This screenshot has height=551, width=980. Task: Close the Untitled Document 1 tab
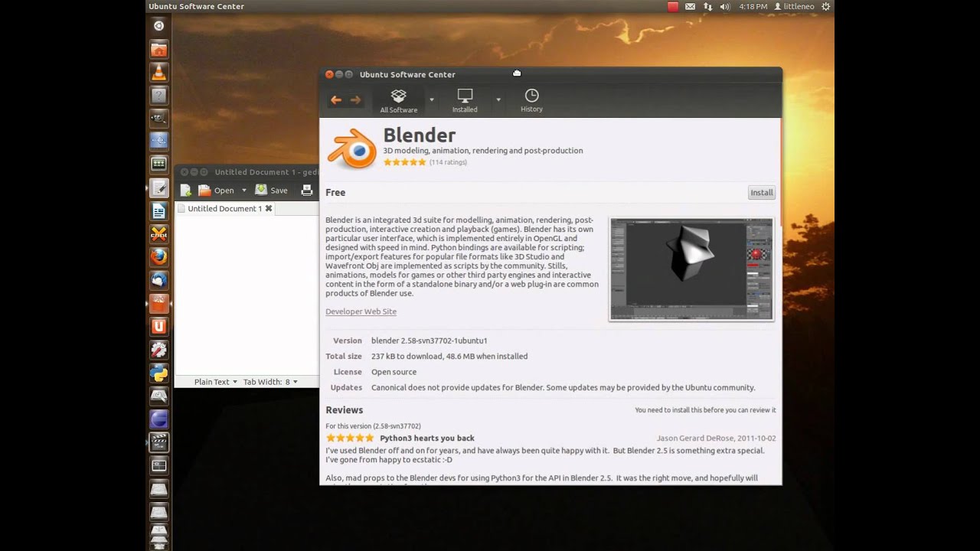[x=269, y=208]
